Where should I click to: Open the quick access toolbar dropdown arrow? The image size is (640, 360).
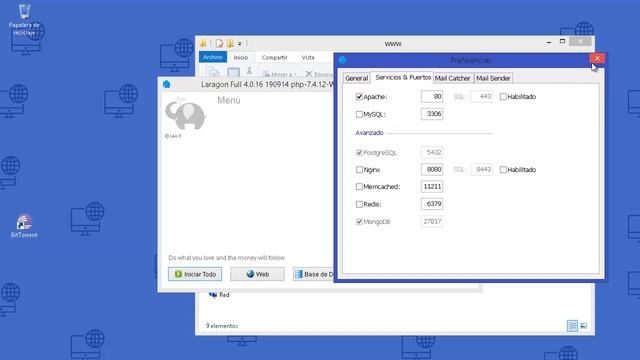[240, 44]
